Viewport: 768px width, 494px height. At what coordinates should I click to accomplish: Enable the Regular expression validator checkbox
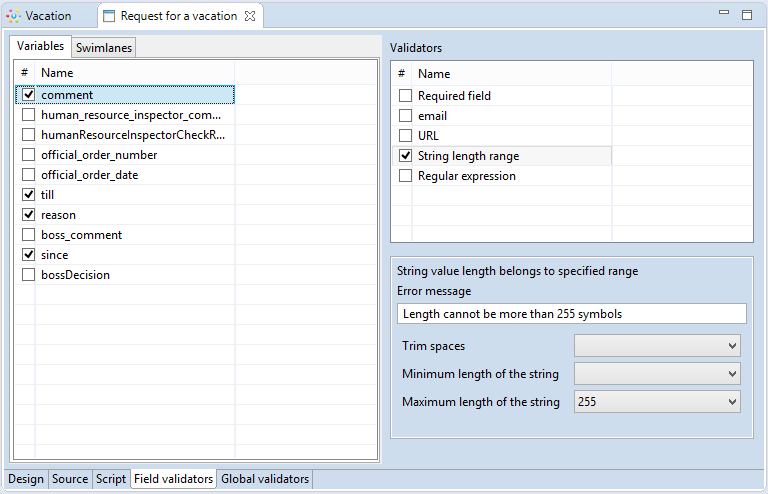point(405,176)
